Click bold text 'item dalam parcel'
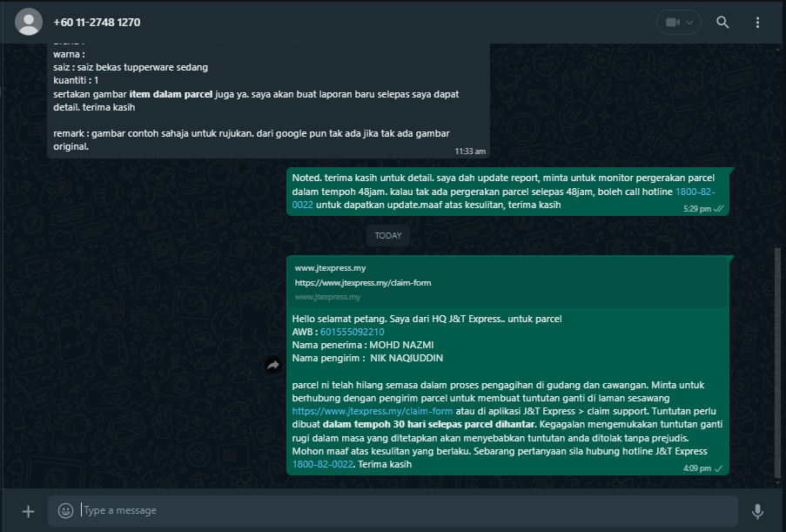This screenshot has height=532, width=786. point(171,94)
